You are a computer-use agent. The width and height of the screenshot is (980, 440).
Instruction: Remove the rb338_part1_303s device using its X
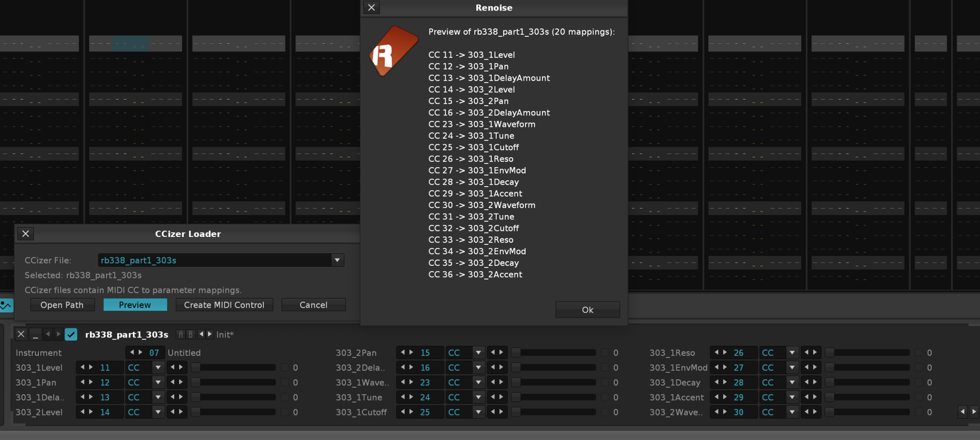(21, 334)
